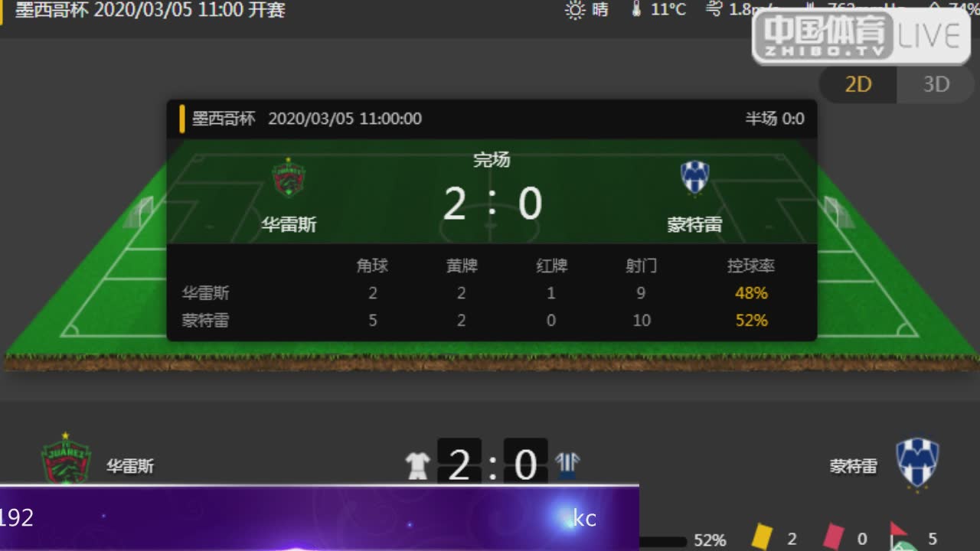The width and height of the screenshot is (980, 551).
Task: Click the sunny weather icon
Action: 575,10
